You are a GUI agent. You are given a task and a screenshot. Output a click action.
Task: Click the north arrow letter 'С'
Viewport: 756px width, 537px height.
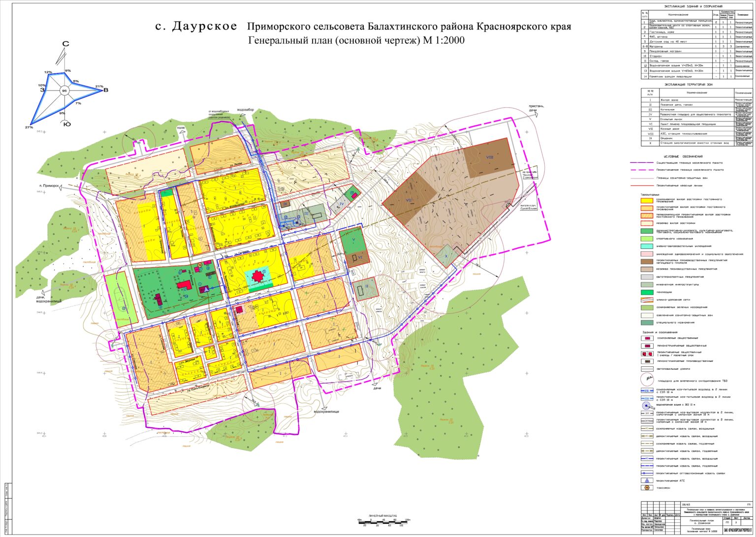pyautogui.click(x=65, y=44)
